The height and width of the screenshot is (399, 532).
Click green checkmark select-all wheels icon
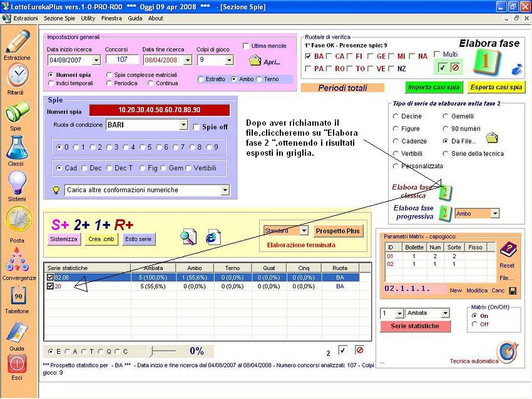442,67
